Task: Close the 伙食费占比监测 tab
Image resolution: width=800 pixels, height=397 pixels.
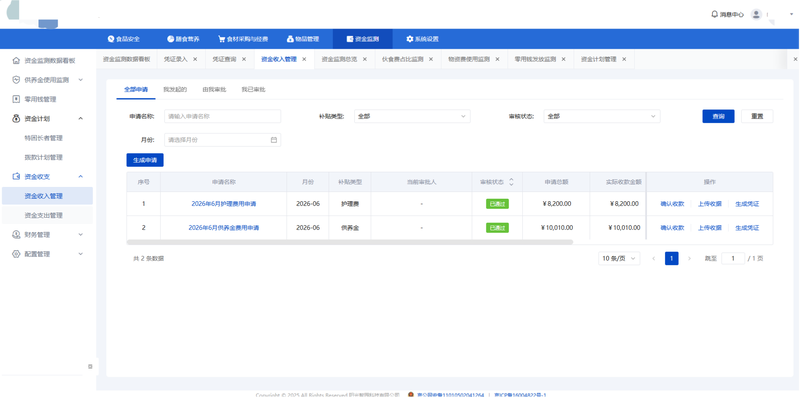Action: point(431,59)
